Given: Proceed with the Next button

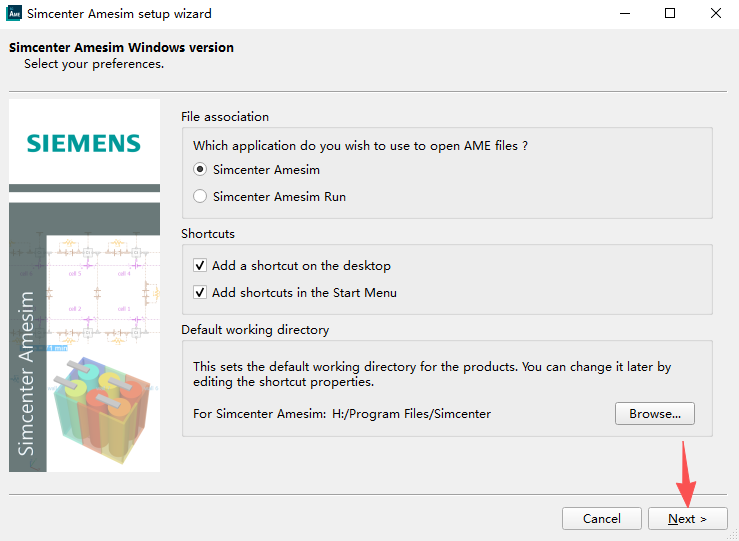Looking at the screenshot, I should [x=687, y=519].
